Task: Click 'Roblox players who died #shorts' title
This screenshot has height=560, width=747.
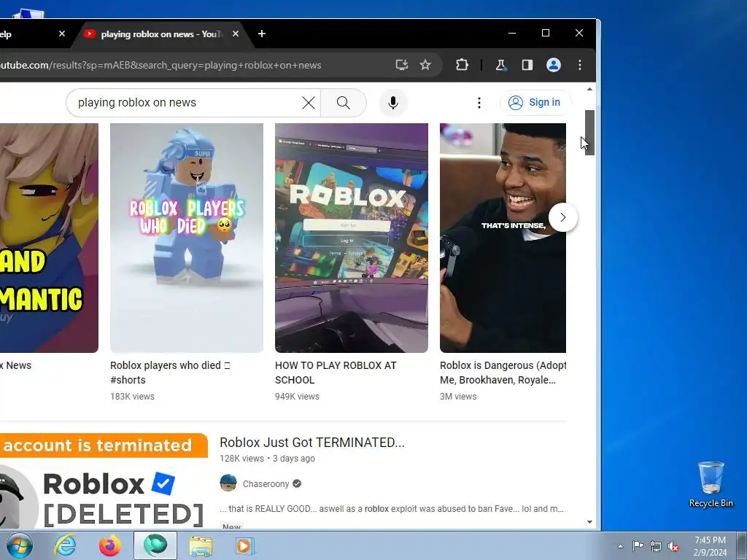Action: pyautogui.click(x=170, y=373)
